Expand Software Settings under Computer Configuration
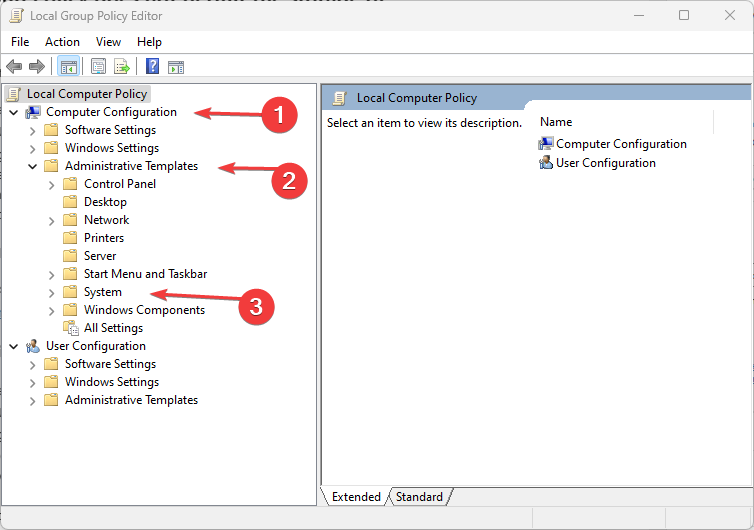This screenshot has width=754, height=530. (32, 131)
